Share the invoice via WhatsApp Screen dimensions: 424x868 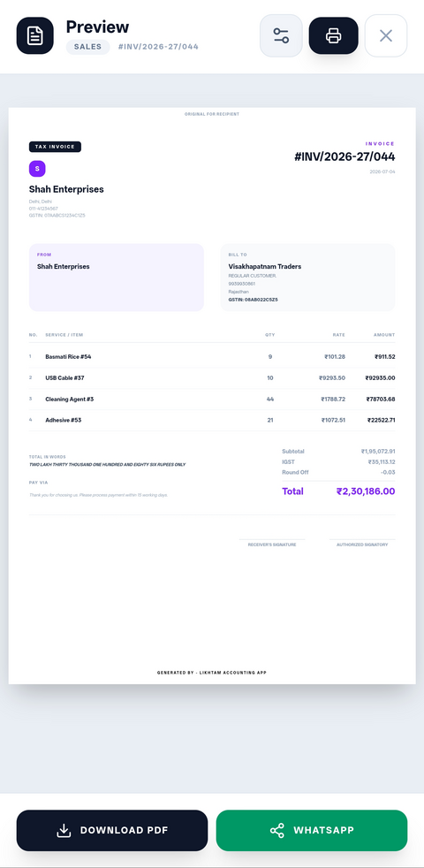[312, 830]
